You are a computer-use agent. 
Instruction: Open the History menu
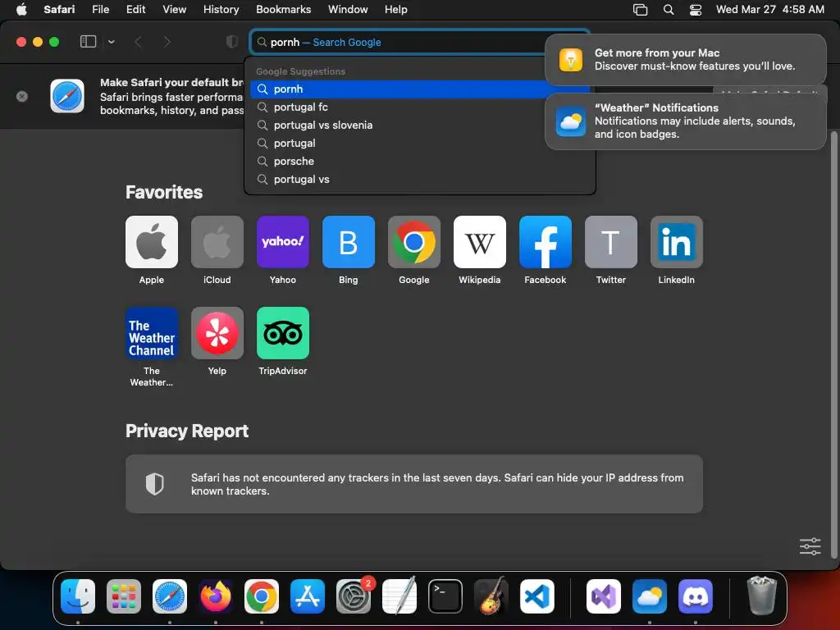pyautogui.click(x=221, y=9)
